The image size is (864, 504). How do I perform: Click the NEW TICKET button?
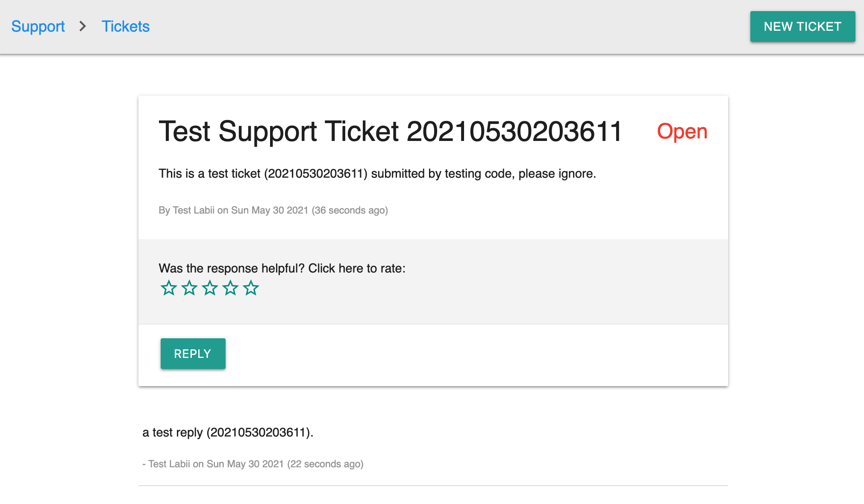tap(802, 26)
